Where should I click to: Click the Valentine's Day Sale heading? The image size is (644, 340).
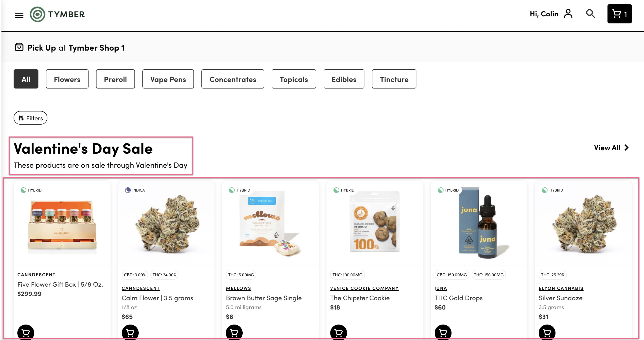point(83,149)
